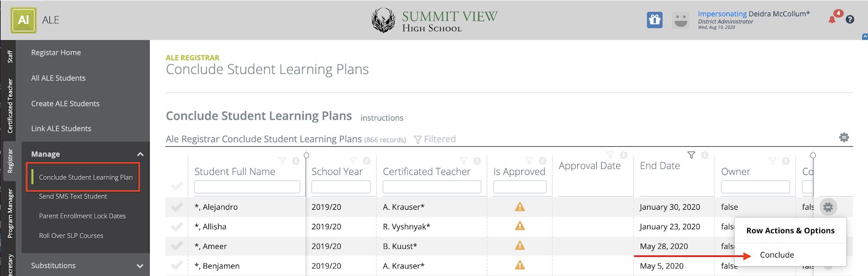Click the notifications bell icon
The image size is (868, 276).
832,20
